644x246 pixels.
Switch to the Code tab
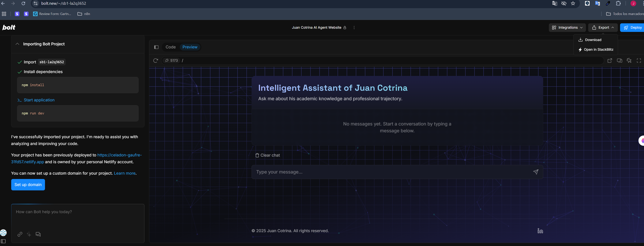point(170,47)
